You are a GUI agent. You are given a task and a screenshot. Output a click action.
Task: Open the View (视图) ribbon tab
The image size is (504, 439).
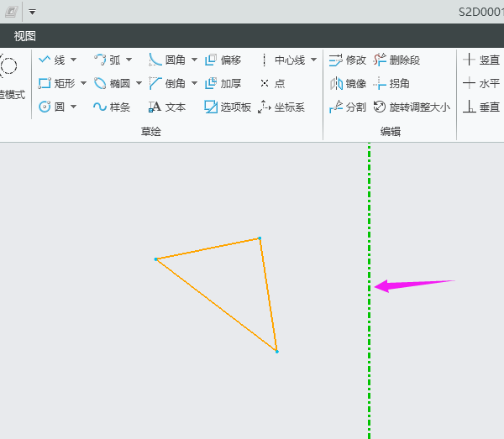(x=24, y=36)
